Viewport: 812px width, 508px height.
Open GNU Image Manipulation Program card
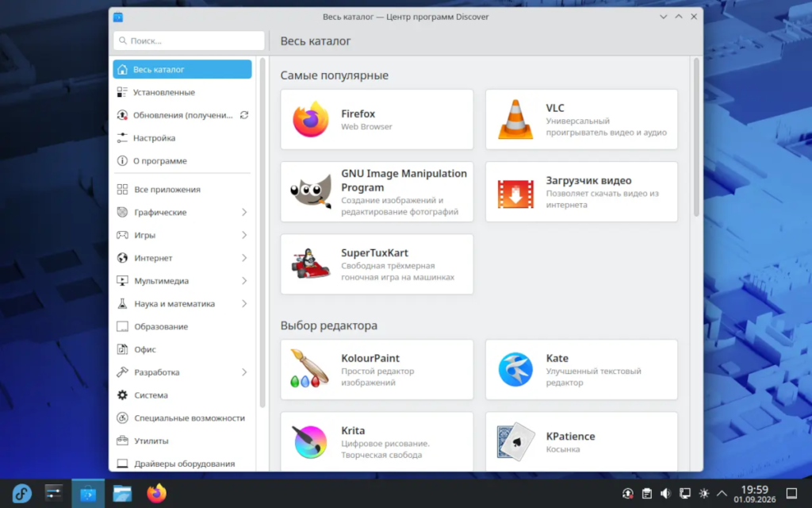pos(377,192)
